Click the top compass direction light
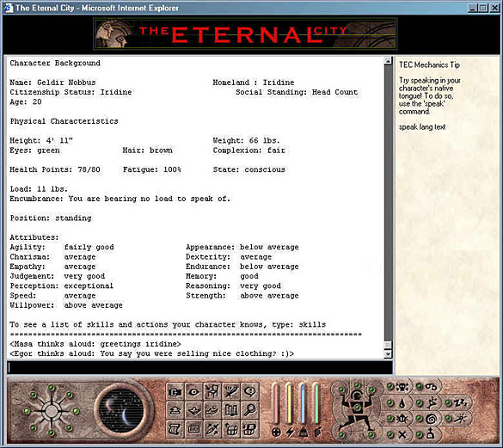Viewport: 503px width, 448px height. tap(52, 388)
